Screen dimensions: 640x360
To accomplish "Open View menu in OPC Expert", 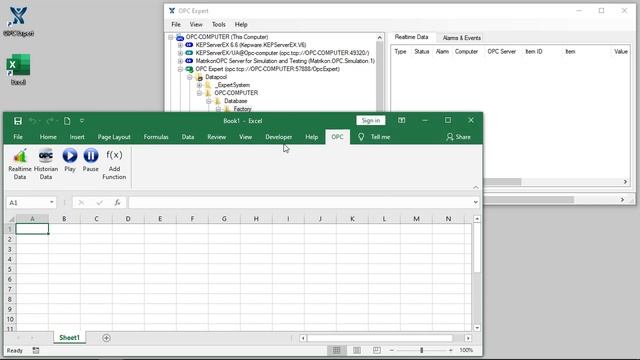I will (x=196, y=24).
